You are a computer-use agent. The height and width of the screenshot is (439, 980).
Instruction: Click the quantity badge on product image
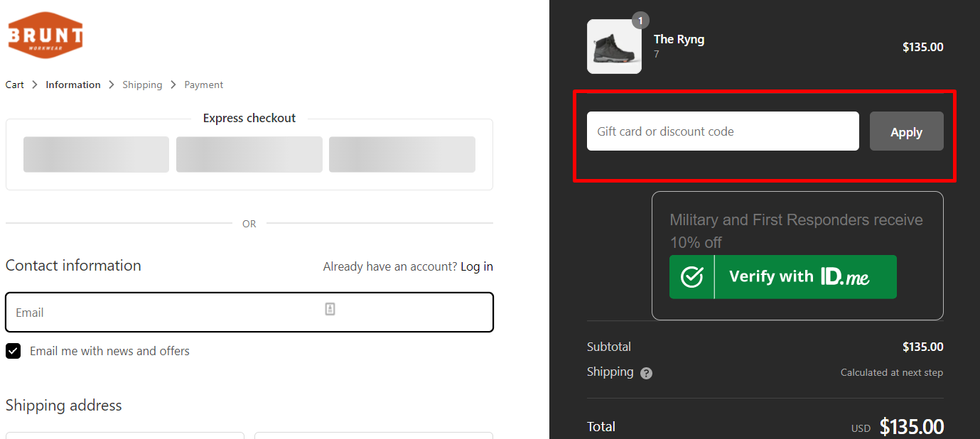[x=640, y=21]
